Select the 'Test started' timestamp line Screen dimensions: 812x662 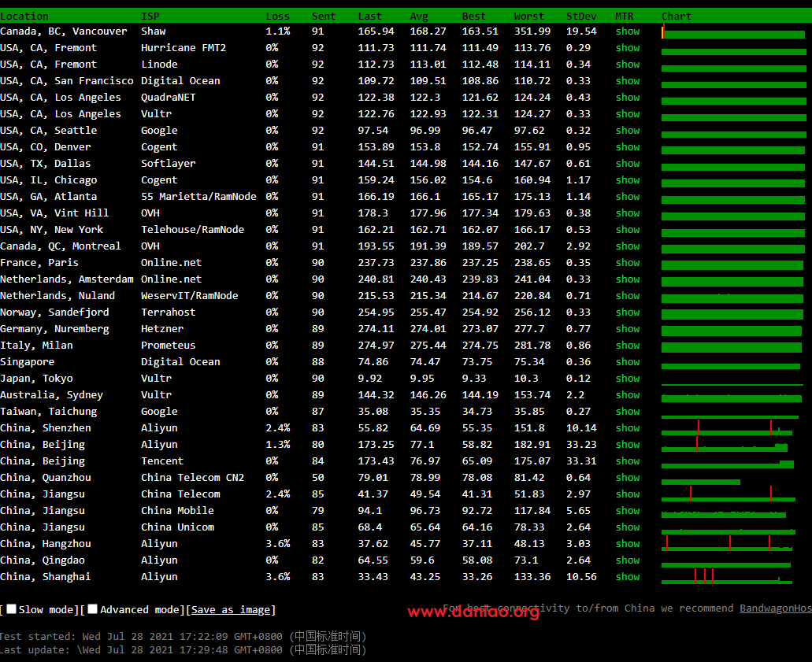tap(184, 636)
